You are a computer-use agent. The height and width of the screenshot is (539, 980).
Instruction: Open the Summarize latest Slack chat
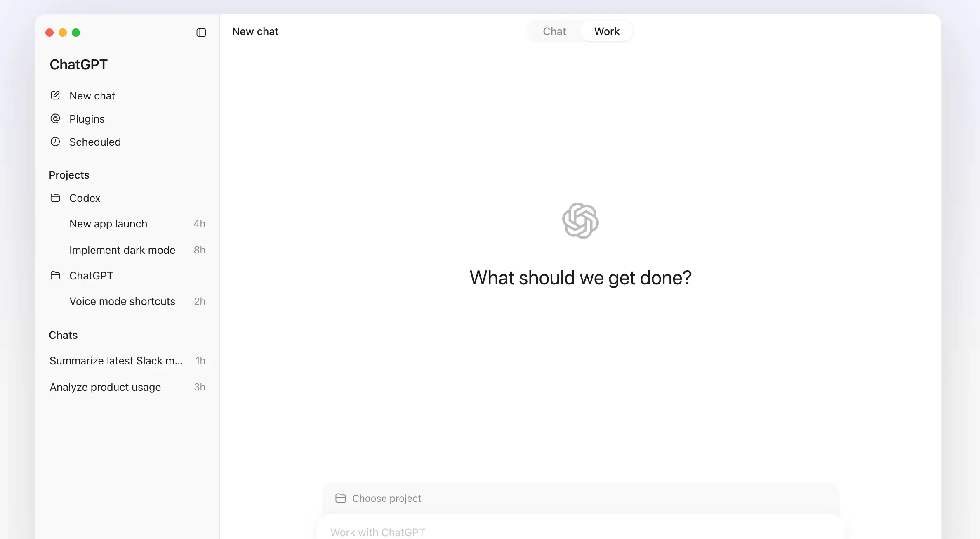tap(127, 361)
